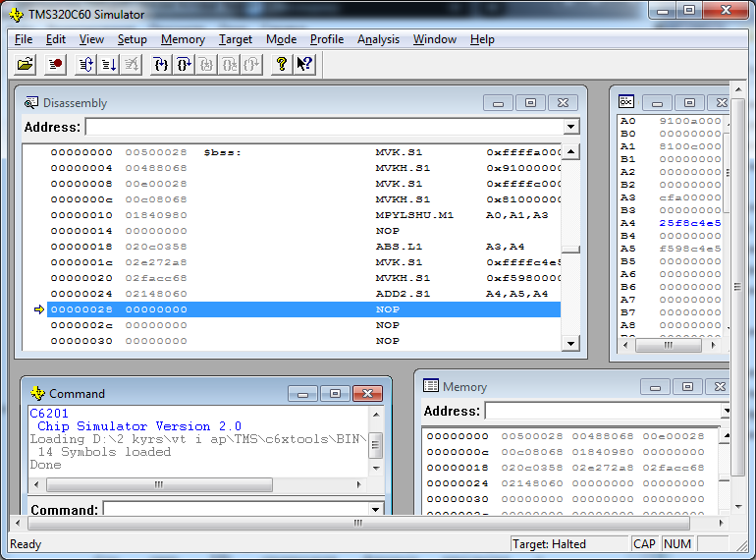Viewport: 756px width, 560px height.
Task: Open the Mode menu
Action: click(x=281, y=39)
